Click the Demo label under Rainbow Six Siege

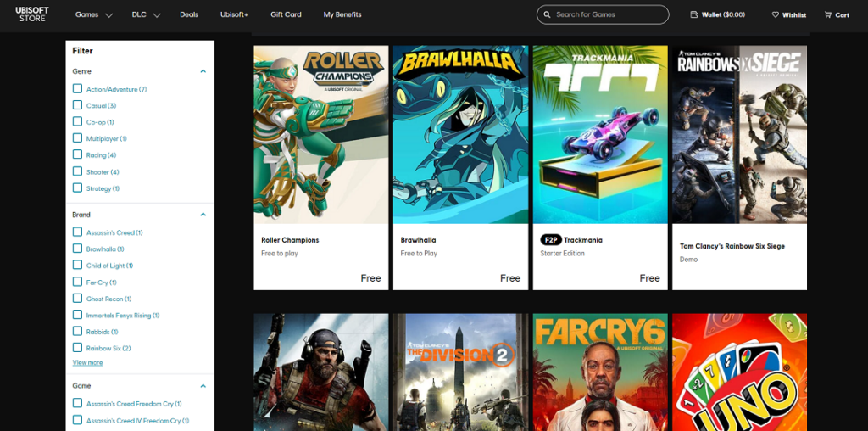point(688,260)
